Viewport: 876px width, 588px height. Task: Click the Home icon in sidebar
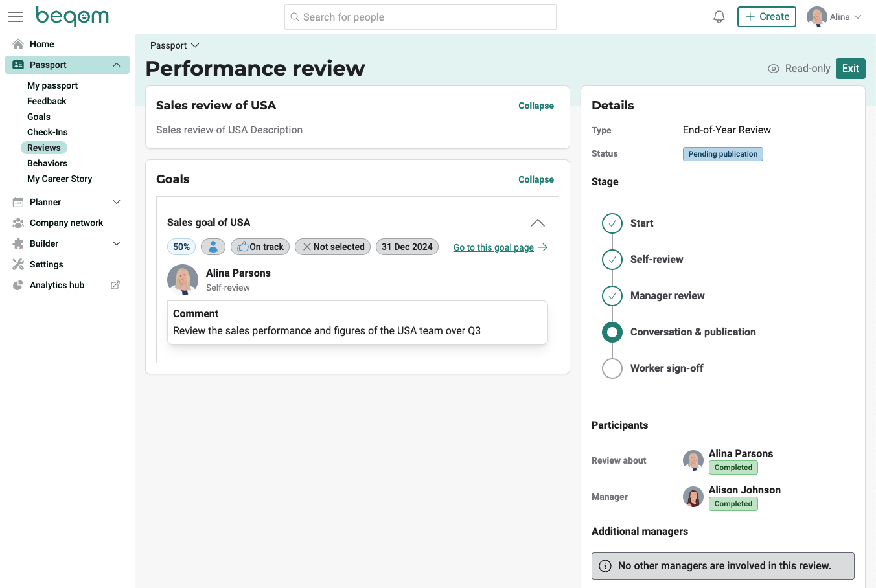(18, 44)
